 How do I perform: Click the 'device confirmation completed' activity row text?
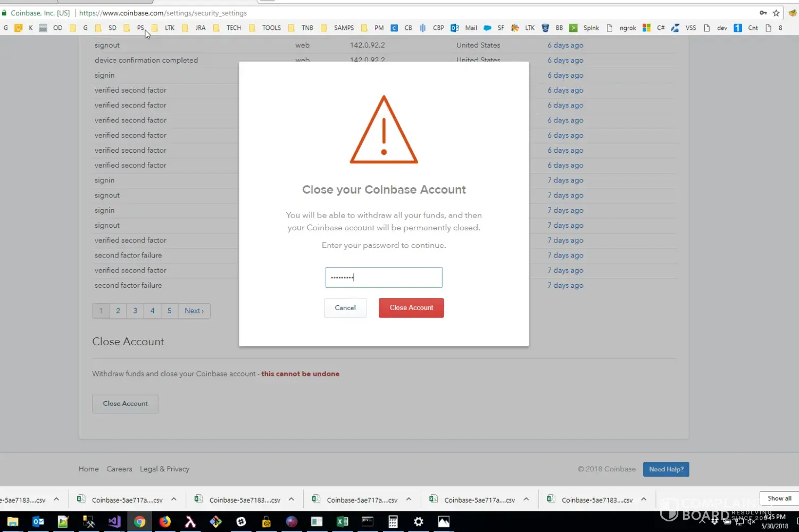click(146, 60)
